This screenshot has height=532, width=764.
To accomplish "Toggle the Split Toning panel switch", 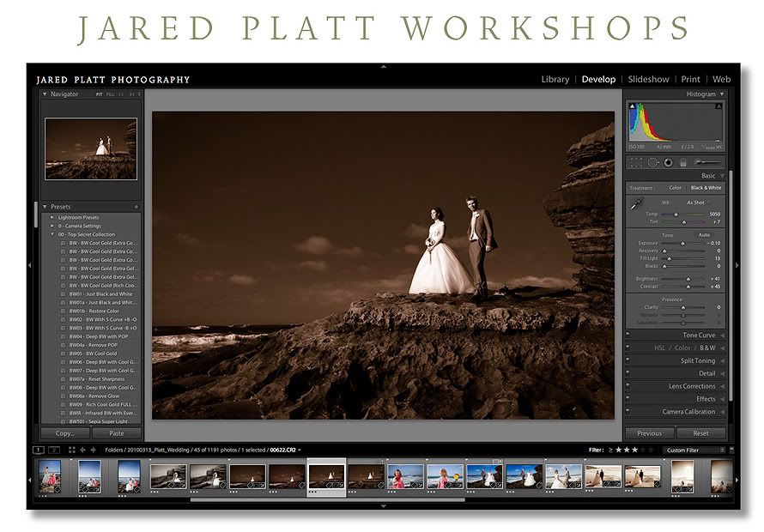I will (629, 361).
